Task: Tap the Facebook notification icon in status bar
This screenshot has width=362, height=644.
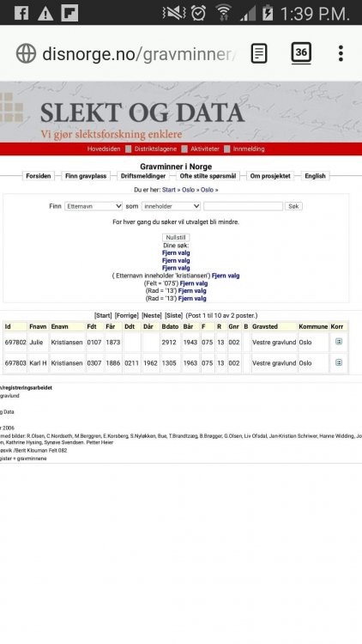Action: tap(21, 13)
